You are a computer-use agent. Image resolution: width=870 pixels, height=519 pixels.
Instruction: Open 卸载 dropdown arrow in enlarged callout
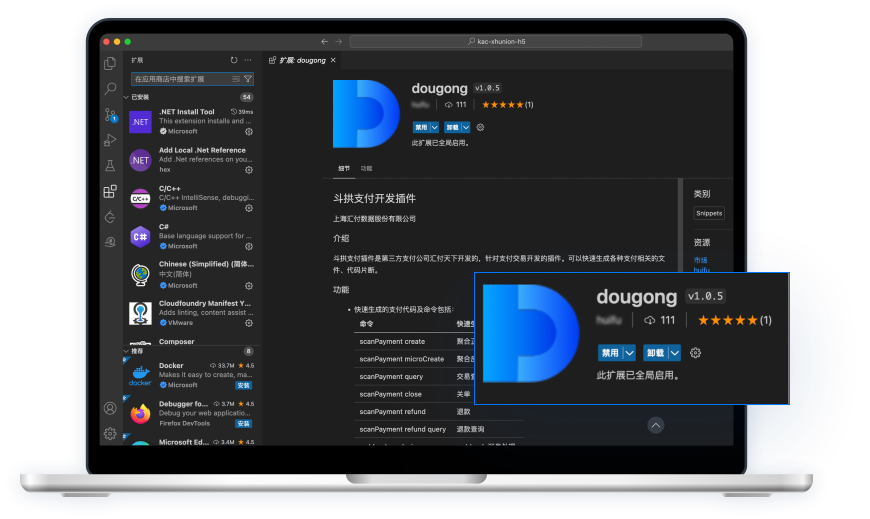pos(675,352)
